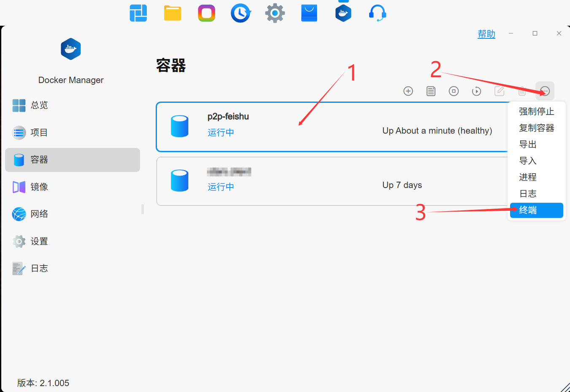Open the file manager folder icon in dock
This screenshot has width=570, height=392.
point(173,13)
